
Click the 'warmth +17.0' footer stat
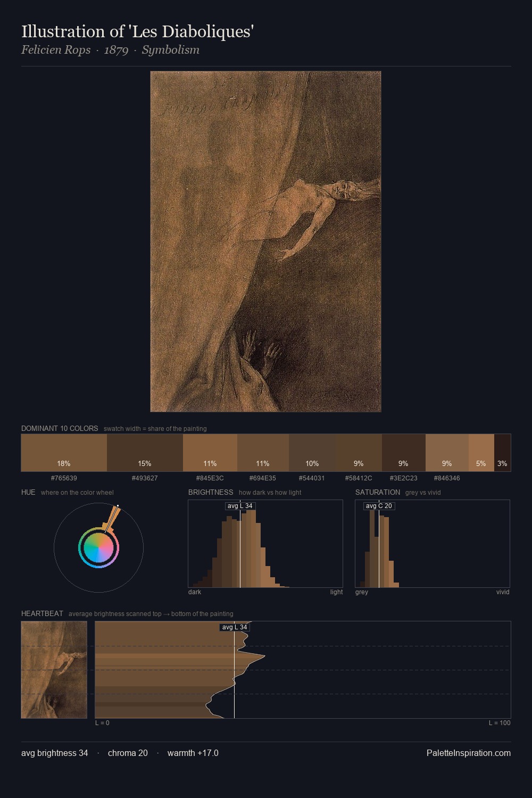click(x=193, y=753)
